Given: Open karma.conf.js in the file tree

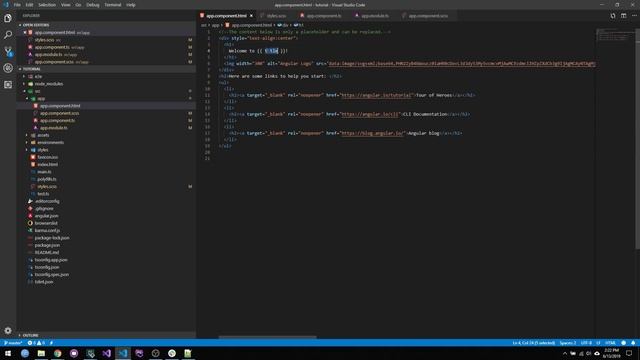Looking at the screenshot, I should point(47,231).
